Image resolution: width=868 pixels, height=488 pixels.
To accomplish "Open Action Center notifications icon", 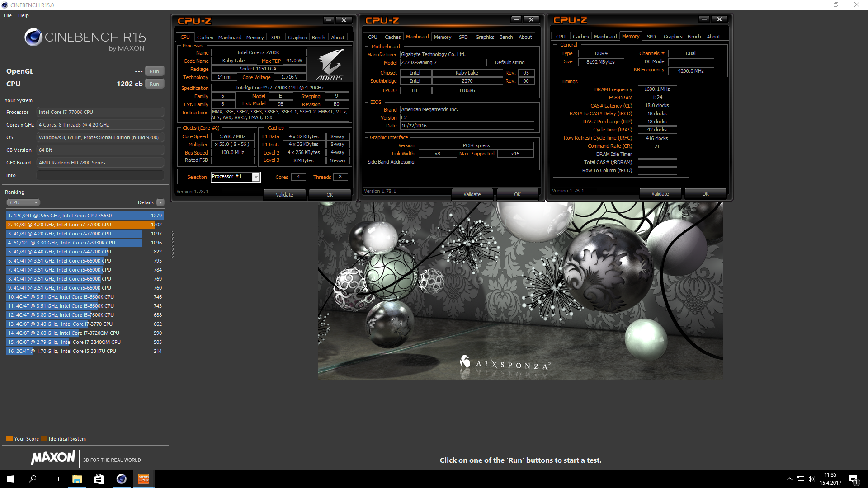I will [x=854, y=479].
